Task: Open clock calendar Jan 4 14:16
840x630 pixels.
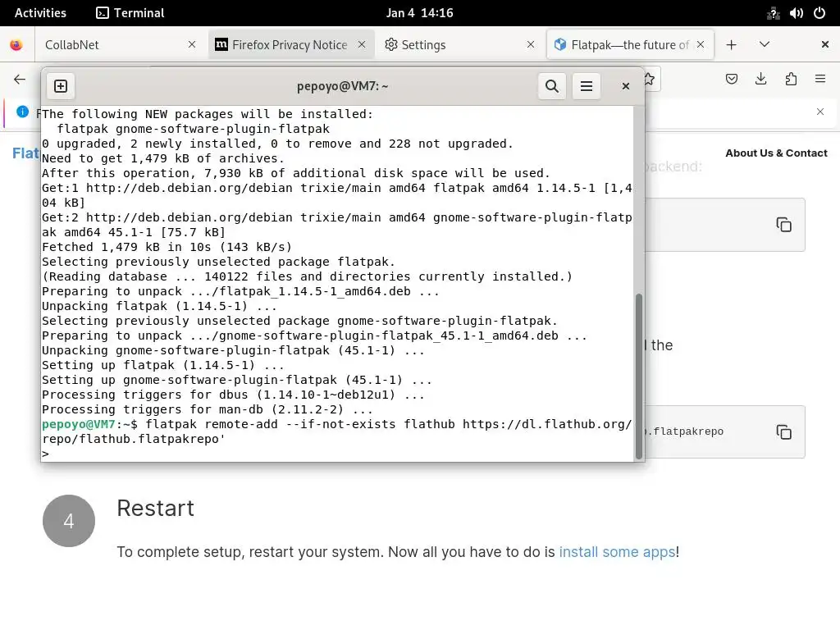Action: click(x=419, y=13)
